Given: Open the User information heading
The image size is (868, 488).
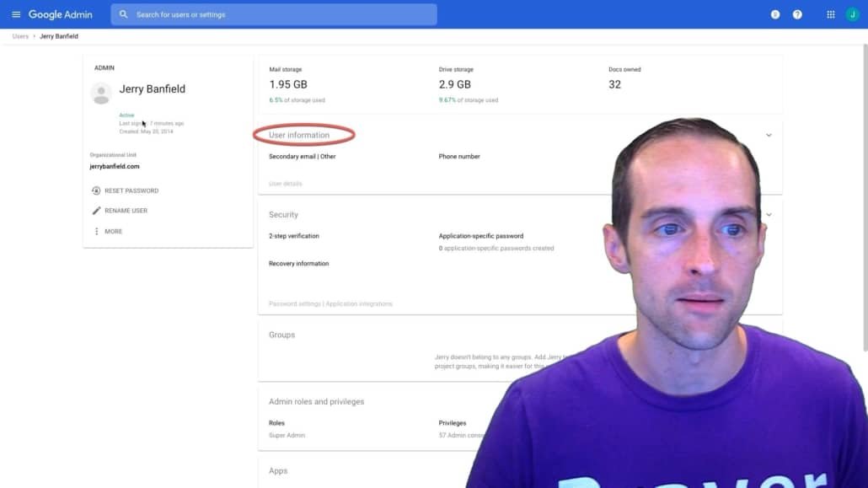Looking at the screenshot, I should pos(299,135).
